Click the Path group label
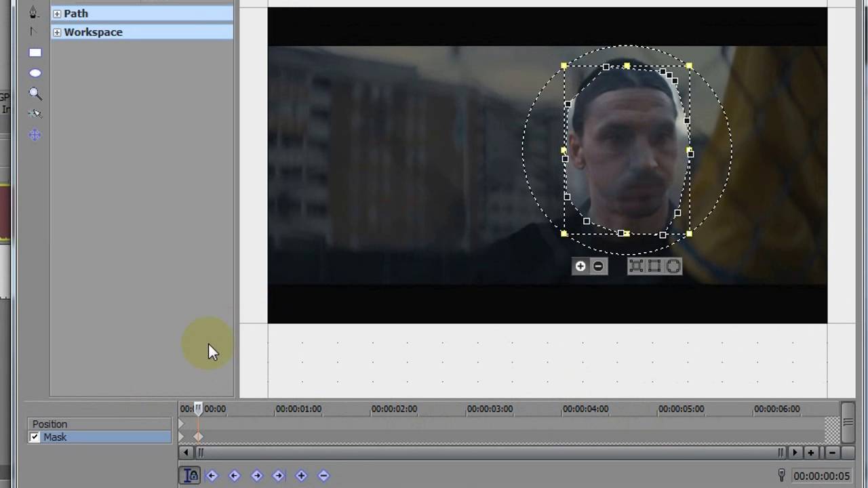The height and width of the screenshot is (488, 868). (76, 14)
